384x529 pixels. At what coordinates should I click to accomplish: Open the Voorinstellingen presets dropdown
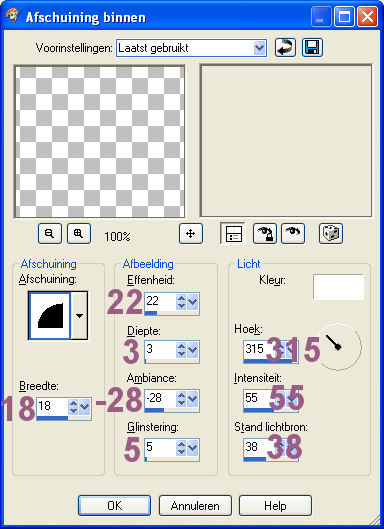[259, 48]
